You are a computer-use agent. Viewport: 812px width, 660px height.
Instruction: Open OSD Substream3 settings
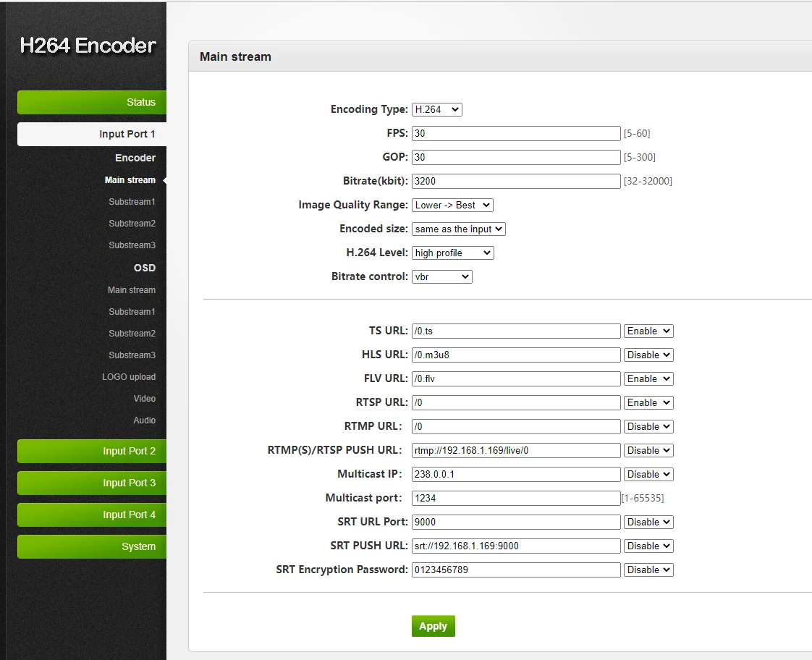(x=132, y=355)
